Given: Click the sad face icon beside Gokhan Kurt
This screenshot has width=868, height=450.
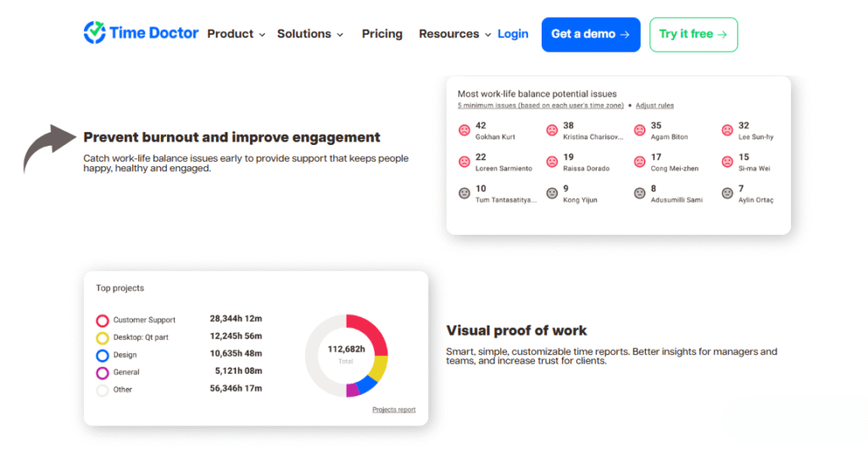Looking at the screenshot, I should click(x=464, y=131).
